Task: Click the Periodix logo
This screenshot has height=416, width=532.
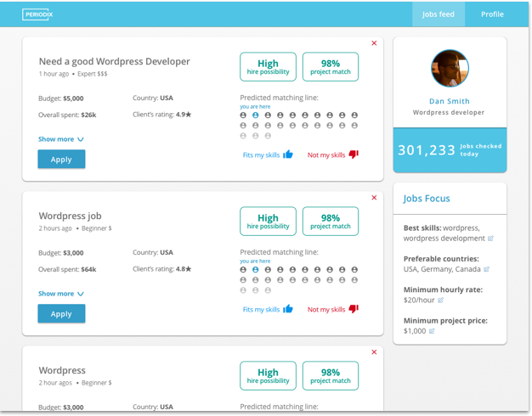Action: coord(39,14)
